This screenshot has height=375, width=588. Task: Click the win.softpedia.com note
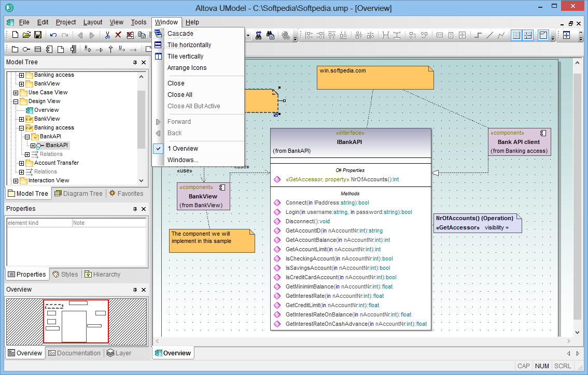[375, 78]
